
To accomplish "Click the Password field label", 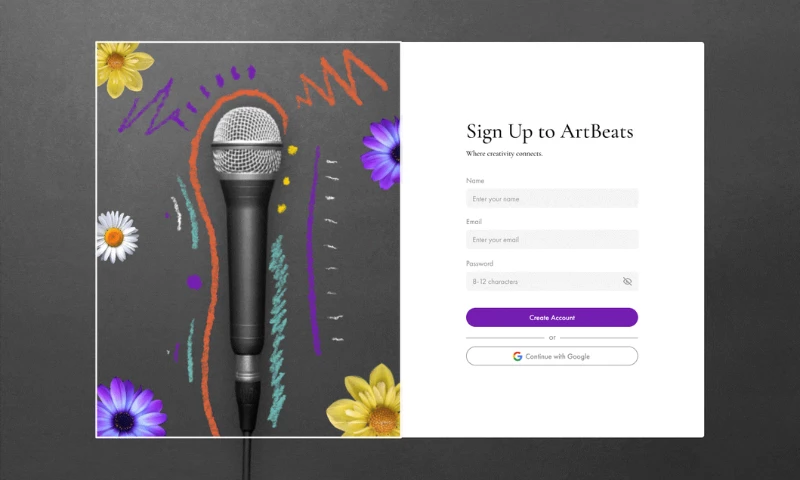I will 480,263.
